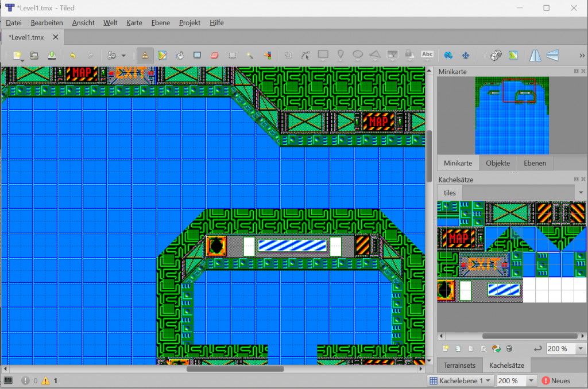This screenshot has height=389, width=588.
Task: Open the Karte menu
Action: (x=134, y=23)
